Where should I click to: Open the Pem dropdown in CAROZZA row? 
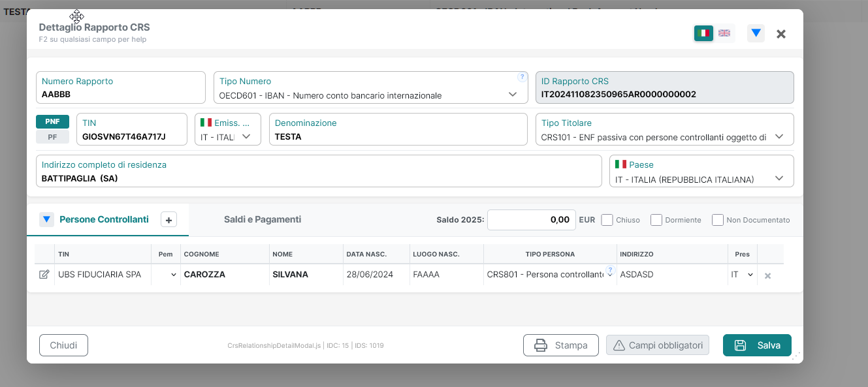165,275
